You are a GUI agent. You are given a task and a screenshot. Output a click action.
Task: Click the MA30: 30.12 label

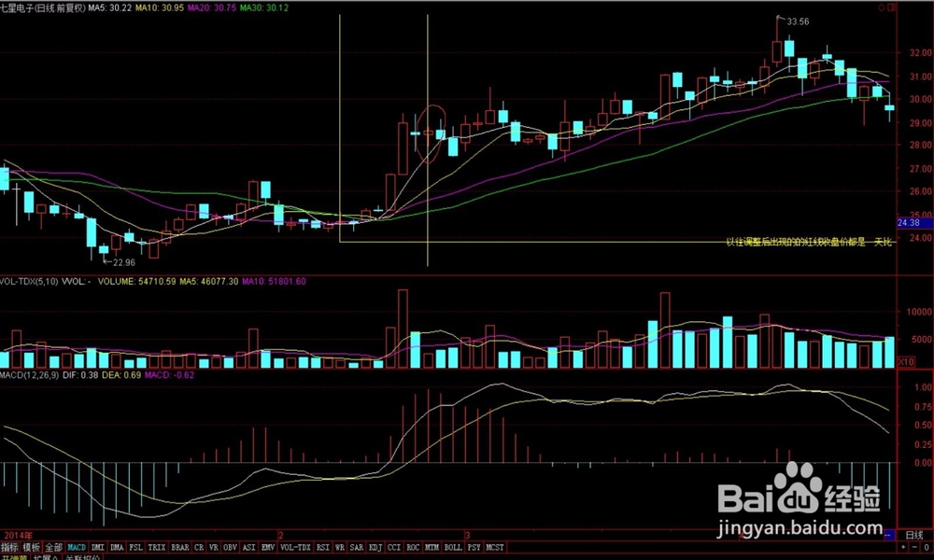[x=264, y=7]
